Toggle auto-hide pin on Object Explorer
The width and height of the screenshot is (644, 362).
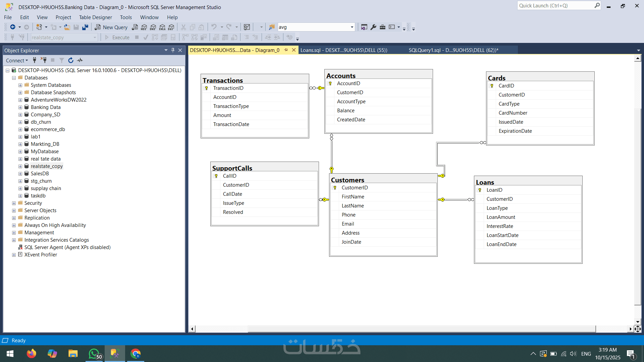click(x=173, y=50)
